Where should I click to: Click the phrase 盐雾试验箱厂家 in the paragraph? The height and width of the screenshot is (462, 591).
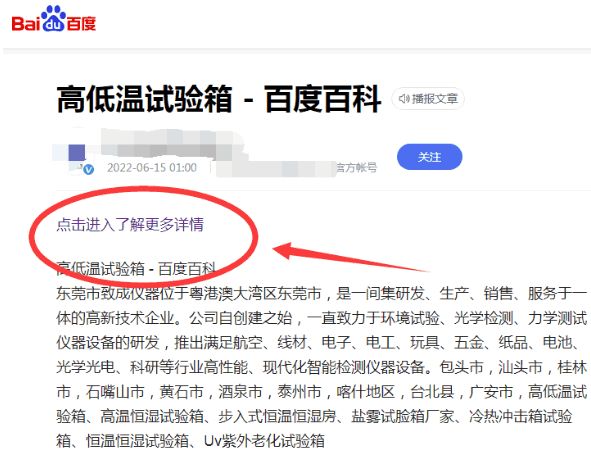(x=403, y=416)
